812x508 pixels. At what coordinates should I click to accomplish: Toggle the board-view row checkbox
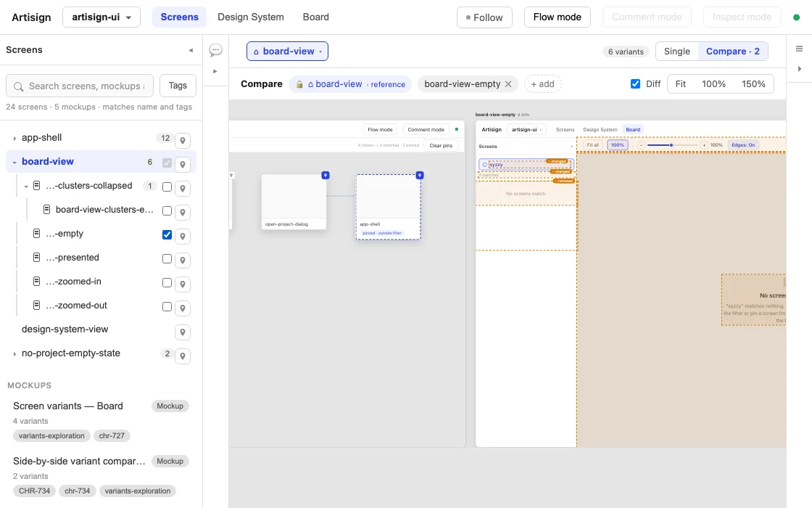pos(167,163)
